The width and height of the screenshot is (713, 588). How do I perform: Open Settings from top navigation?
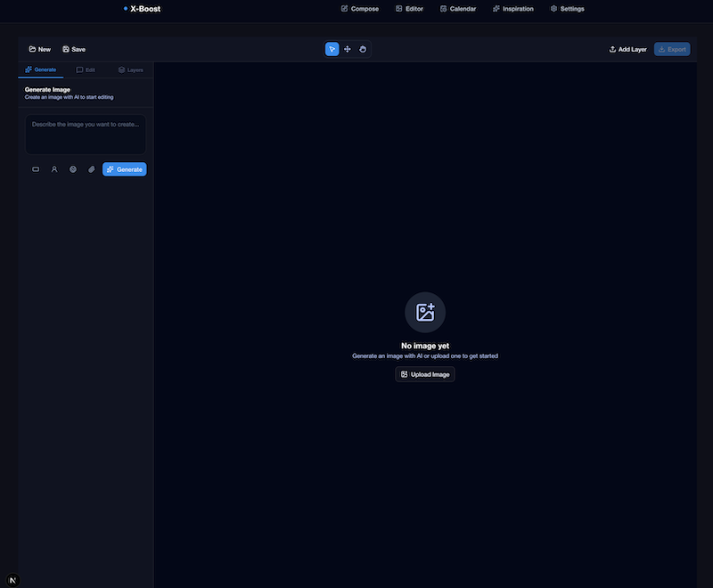pos(568,9)
